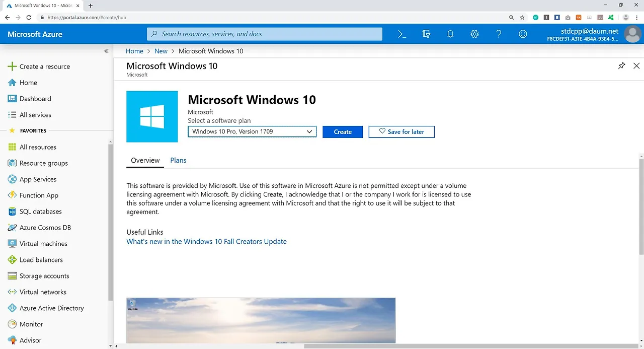The width and height of the screenshot is (644, 349).
Task: Click the Microsoft Windows 10 breadcrumb text
Action: tap(211, 51)
